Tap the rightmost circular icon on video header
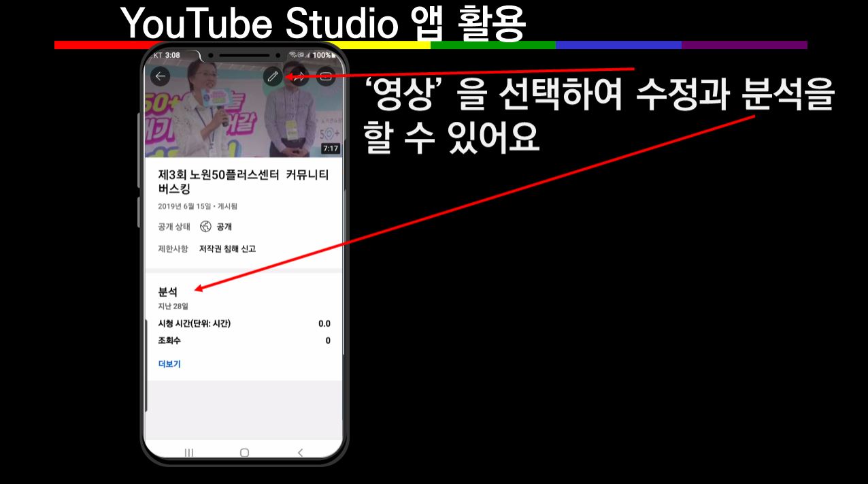 point(326,76)
